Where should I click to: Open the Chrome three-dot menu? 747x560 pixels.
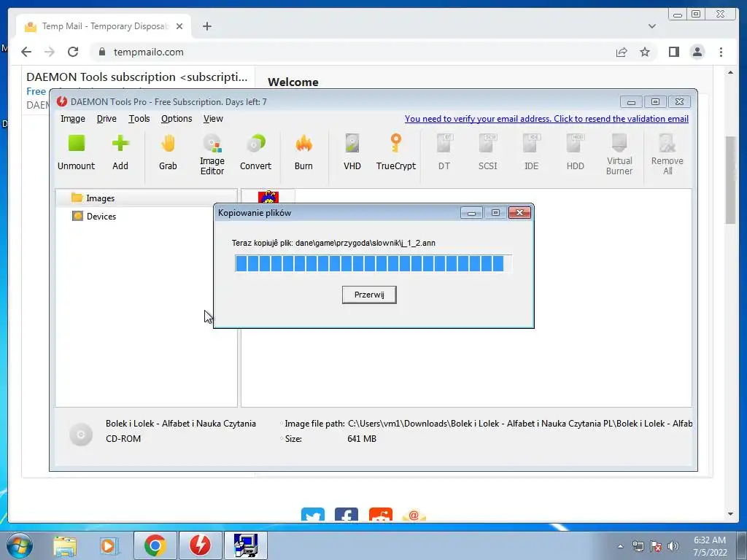721,52
